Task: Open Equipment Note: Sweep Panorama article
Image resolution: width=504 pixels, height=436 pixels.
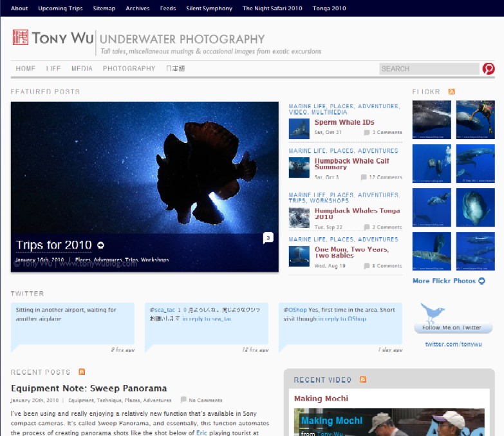Action: pyautogui.click(x=89, y=388)
